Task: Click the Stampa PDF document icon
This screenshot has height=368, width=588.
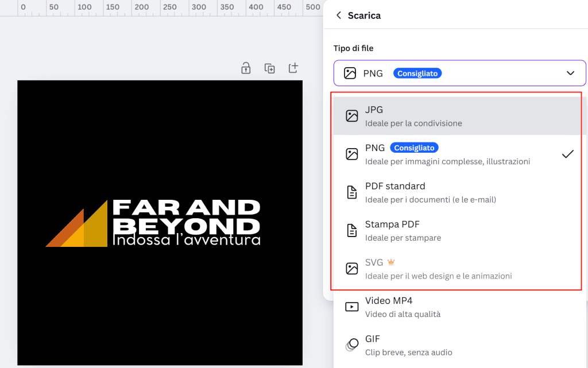Action: coord(351,230)
